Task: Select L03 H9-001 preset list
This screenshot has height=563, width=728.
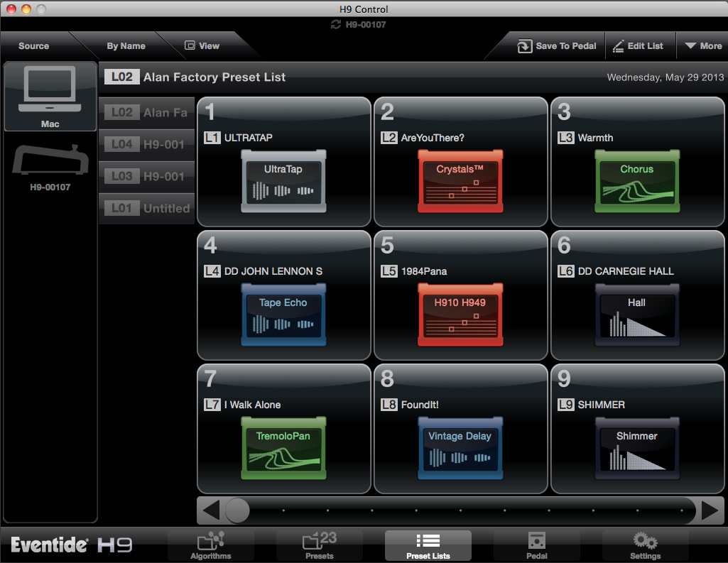Action: 147,176
